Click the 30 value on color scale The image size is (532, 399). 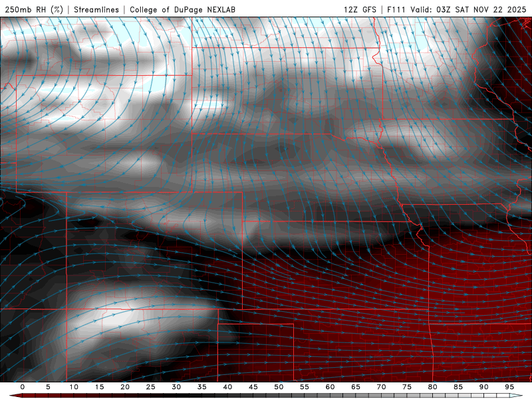pyautogui.click(x=176, y=387)
